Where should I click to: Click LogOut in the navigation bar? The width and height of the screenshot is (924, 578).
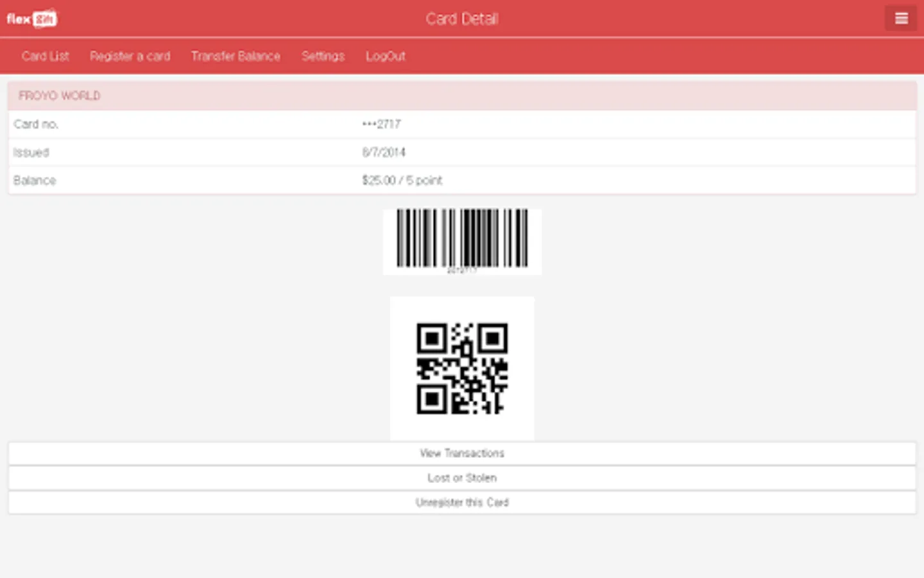(386, 56)
